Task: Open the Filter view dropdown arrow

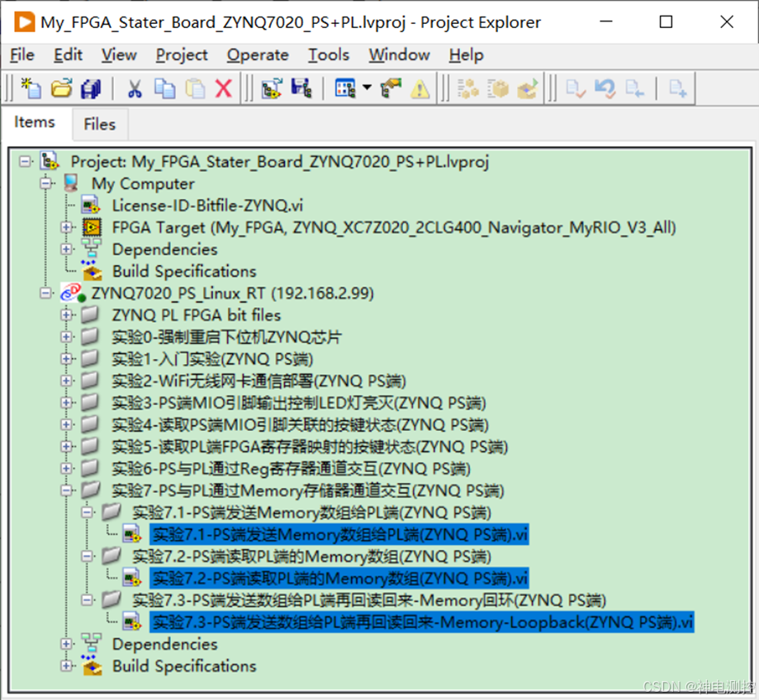Action: (367, 87)
